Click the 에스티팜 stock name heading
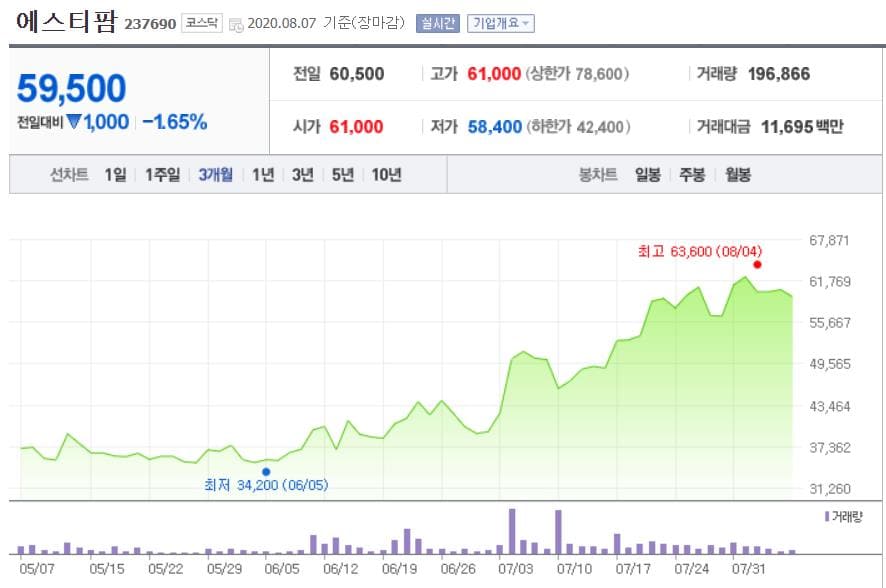Viewport: 886px width, 588px height. [66, 21]
